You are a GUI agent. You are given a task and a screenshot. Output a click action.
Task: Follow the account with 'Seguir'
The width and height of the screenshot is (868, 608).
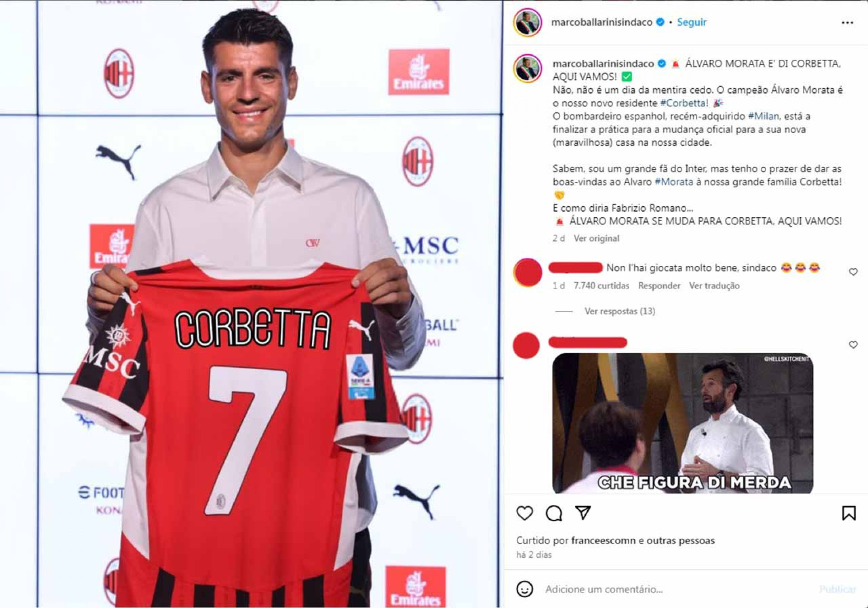pos(691,22)
